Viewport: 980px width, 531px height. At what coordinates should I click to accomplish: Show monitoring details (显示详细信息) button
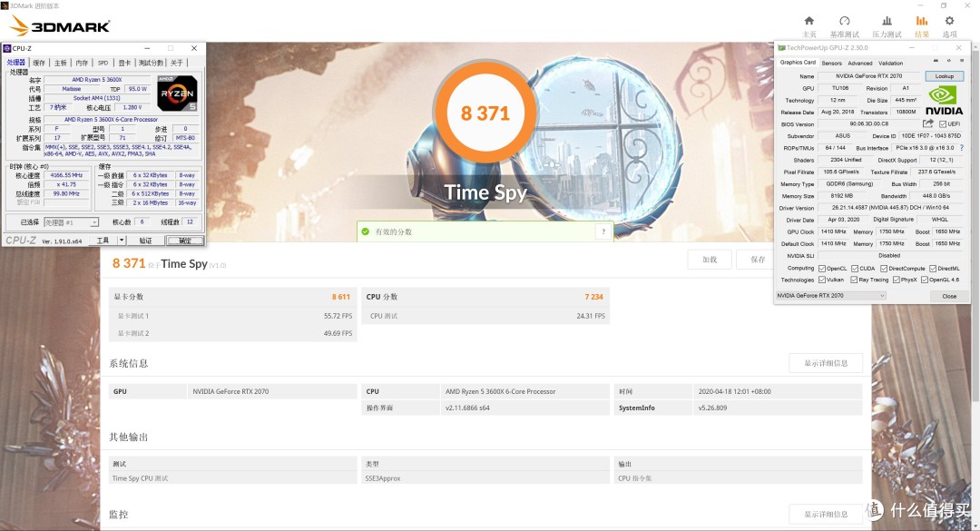[826, 514]
